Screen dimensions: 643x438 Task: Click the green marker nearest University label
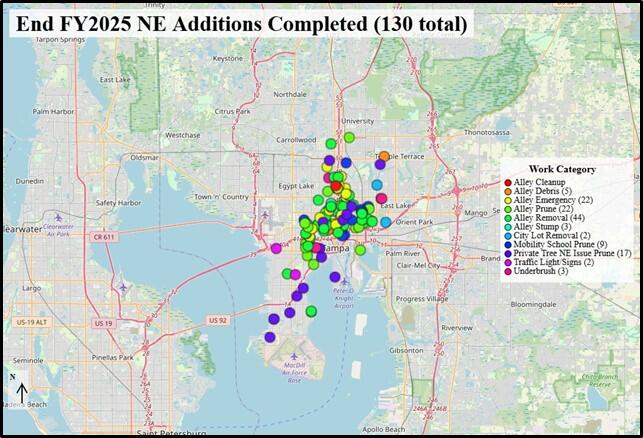click(x=349, y=137)
